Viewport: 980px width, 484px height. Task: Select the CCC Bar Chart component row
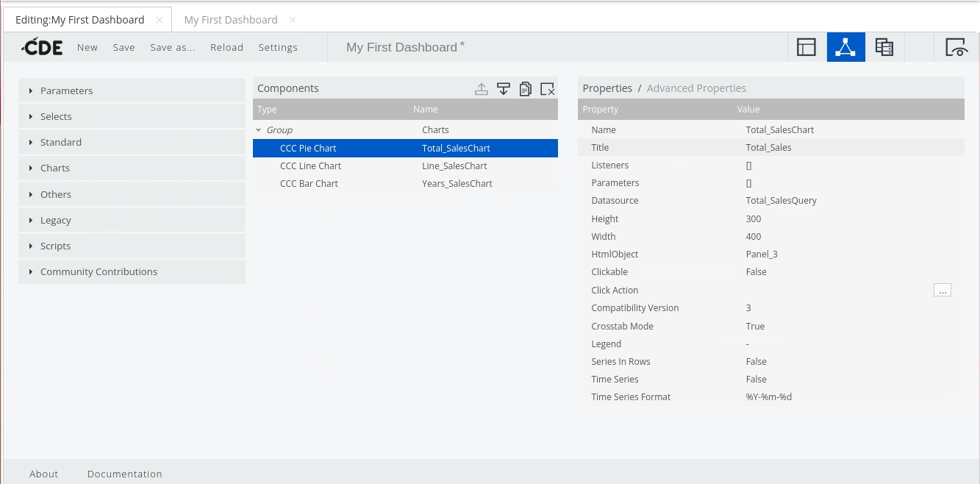coord(309,183)
